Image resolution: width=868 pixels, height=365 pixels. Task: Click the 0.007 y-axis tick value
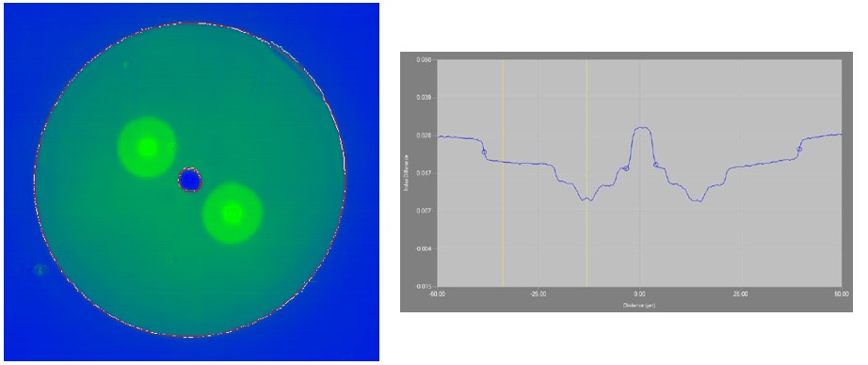coord(425,211)
